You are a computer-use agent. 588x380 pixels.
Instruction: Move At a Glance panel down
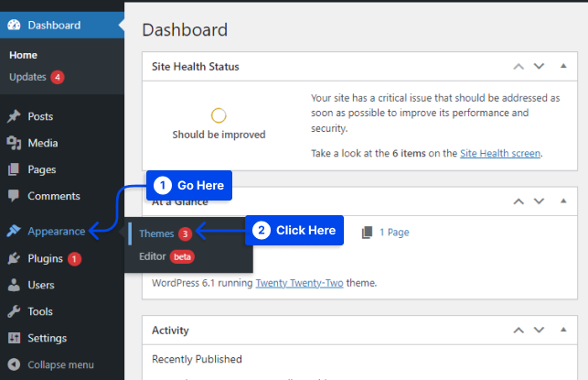(539, 201)
